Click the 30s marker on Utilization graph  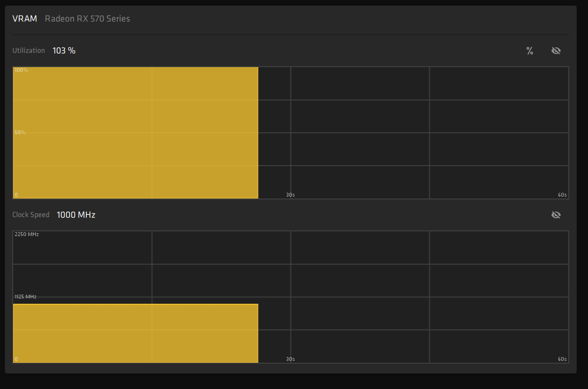[291, 195]
